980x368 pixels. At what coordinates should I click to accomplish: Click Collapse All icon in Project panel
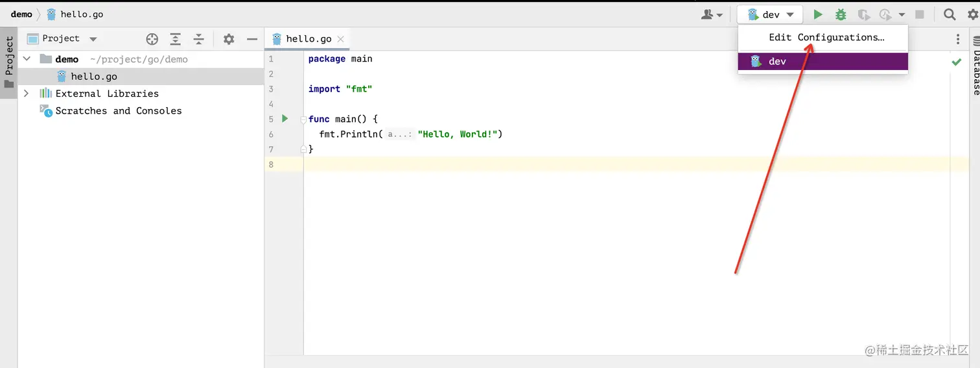(198, 39)
